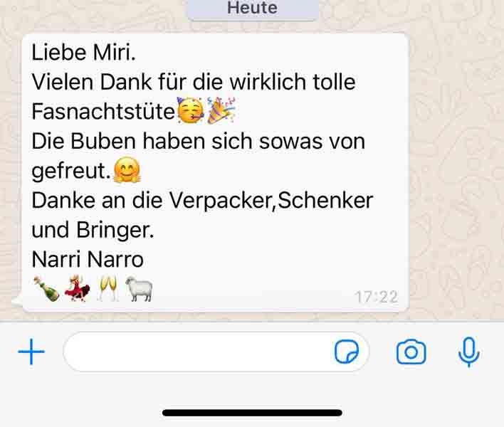Tap the 'Narri Narro' text
The height and width of the screenshot is (427, 504).
(88, 259)
